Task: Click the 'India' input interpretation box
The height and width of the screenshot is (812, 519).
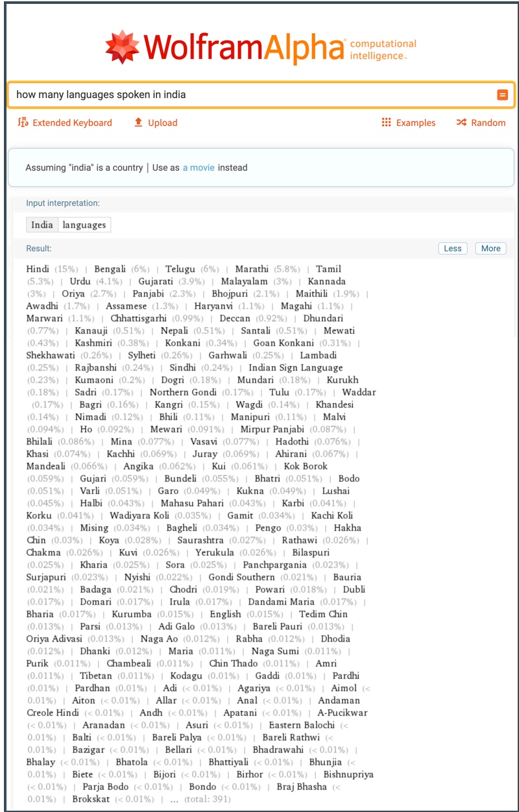Action: (42, 225)
